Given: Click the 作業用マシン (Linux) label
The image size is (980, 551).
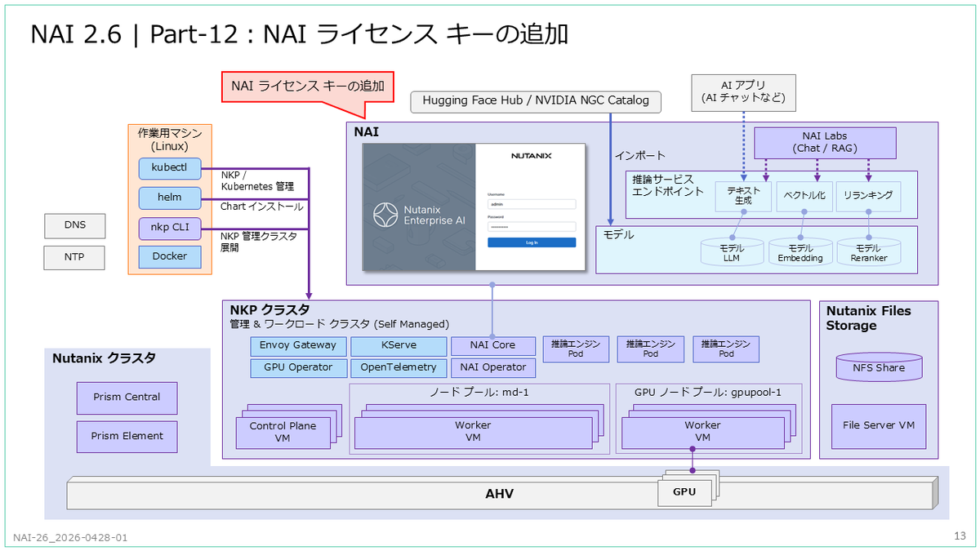Looking at the screenshot, I should pos(170,139).
